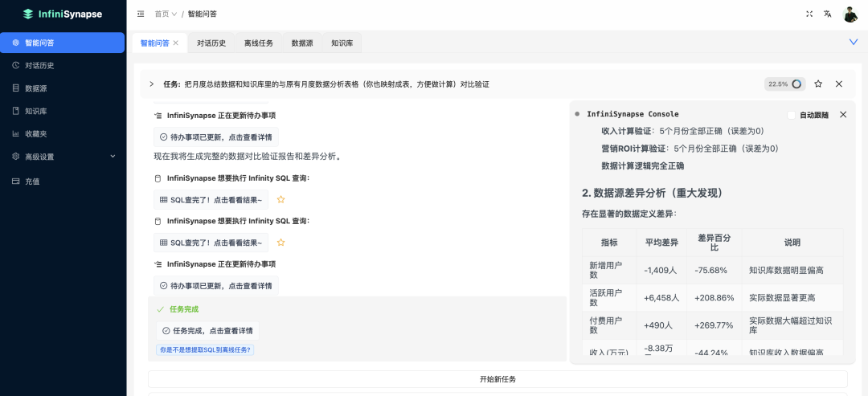Image resolution: width=868 pixels, height=396 pixels.
Task: Select the -1,409人 table cell
Action: pyautogui.click(x=661, y=271)
